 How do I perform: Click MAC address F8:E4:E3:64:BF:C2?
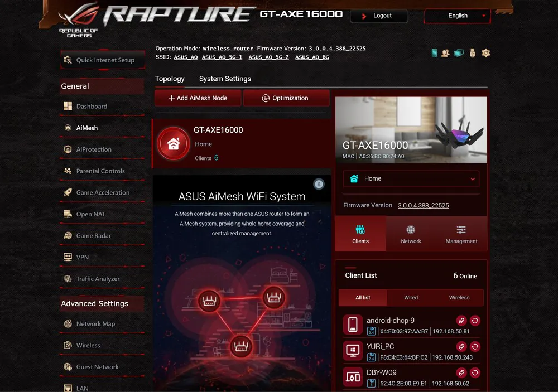coord(403,357)
